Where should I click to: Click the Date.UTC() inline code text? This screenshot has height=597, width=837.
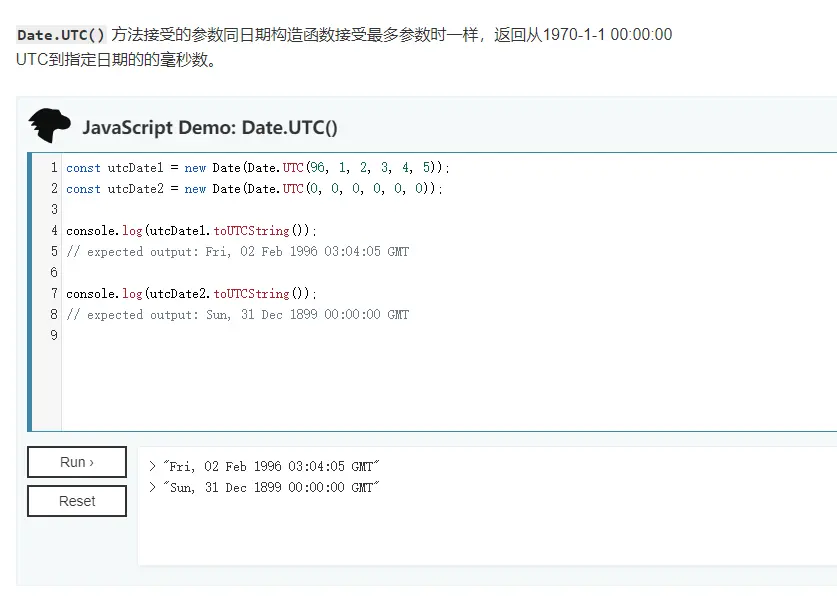(61, 35)
